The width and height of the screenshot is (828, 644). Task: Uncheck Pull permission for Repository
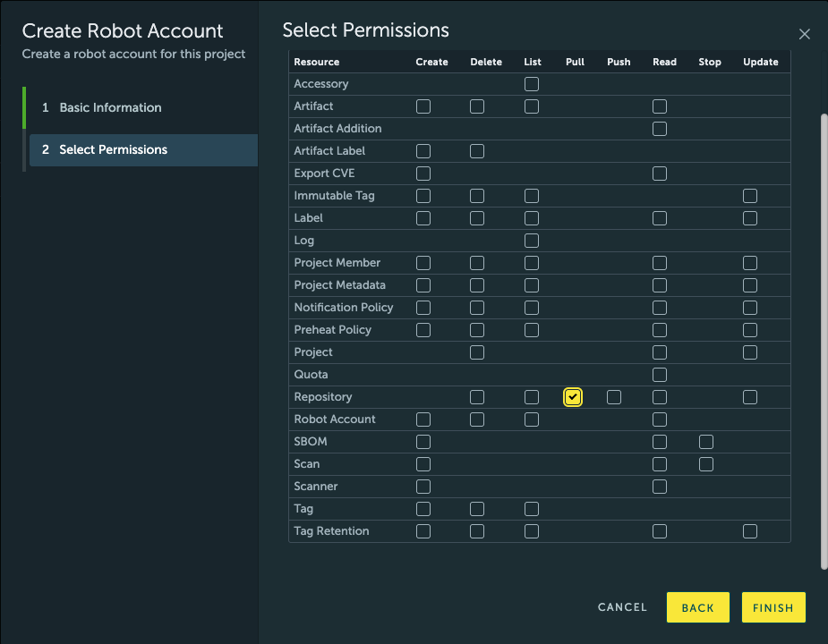[x=573, y=396]
